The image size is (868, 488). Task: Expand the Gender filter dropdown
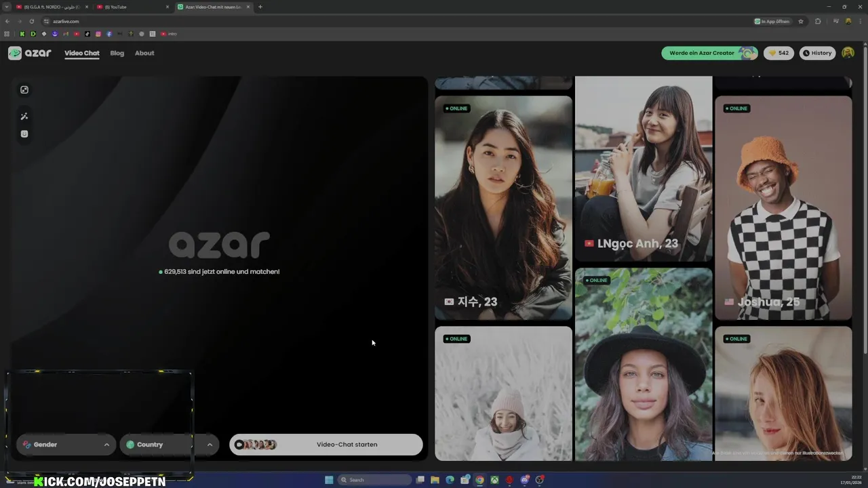pyautogui.click(x=66, y=445)
